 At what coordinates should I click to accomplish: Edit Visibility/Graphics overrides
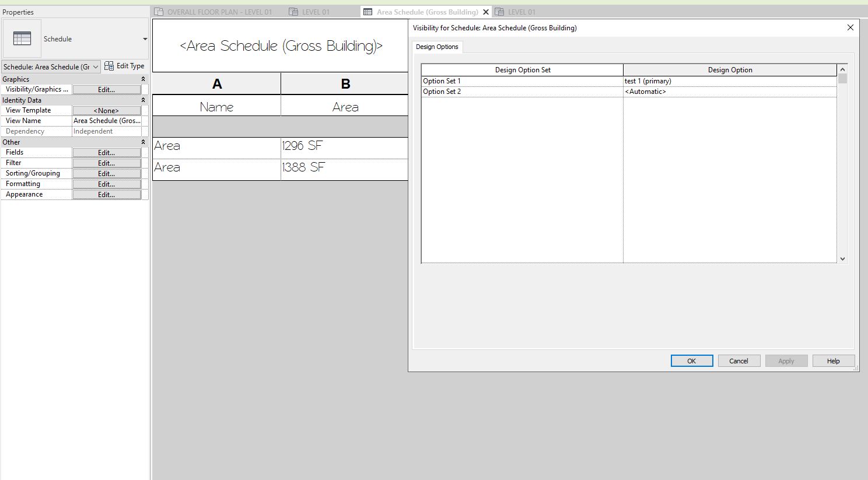(x=106, y=89)
